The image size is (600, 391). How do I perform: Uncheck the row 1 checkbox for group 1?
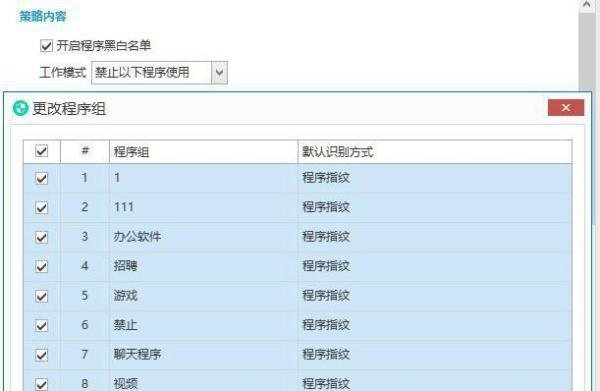pos(41,178)
